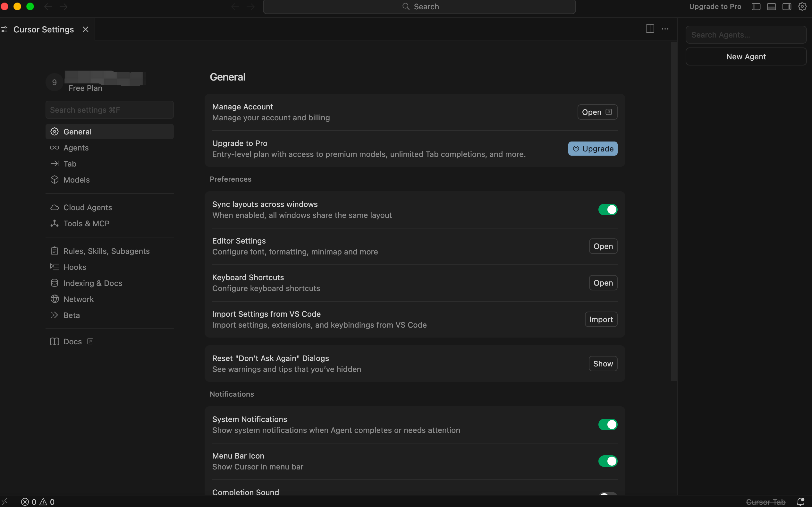Viewport: 812px width, 507px height.
Task: Click the New Agent button
Action: click(x=746, y=57)
